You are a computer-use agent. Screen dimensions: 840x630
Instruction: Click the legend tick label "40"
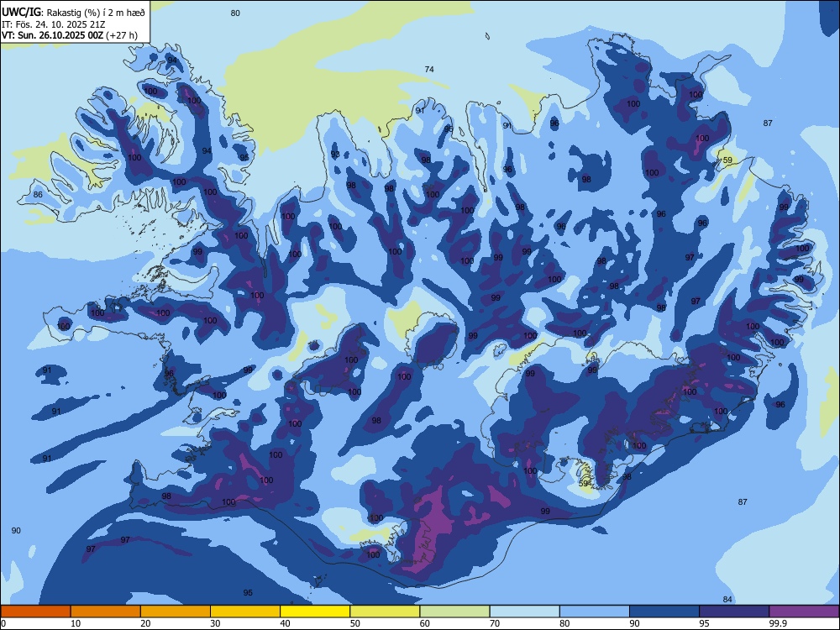(x=285, y=623)
